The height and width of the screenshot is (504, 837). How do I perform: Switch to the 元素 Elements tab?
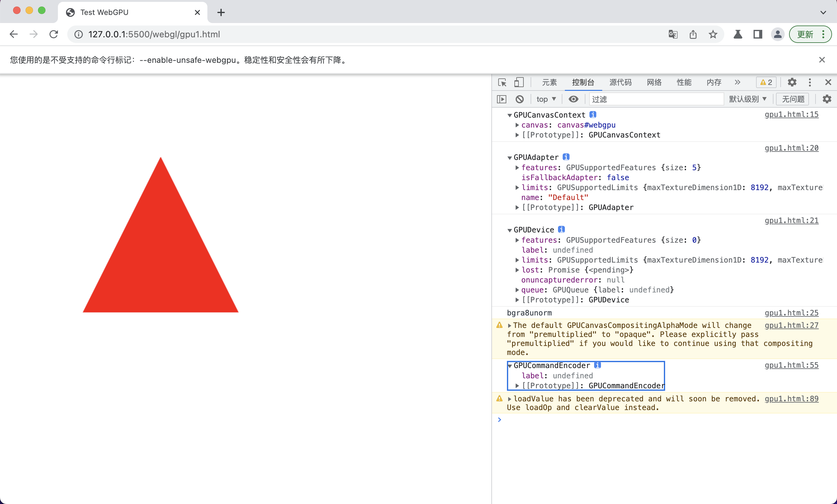pos(549,82)
